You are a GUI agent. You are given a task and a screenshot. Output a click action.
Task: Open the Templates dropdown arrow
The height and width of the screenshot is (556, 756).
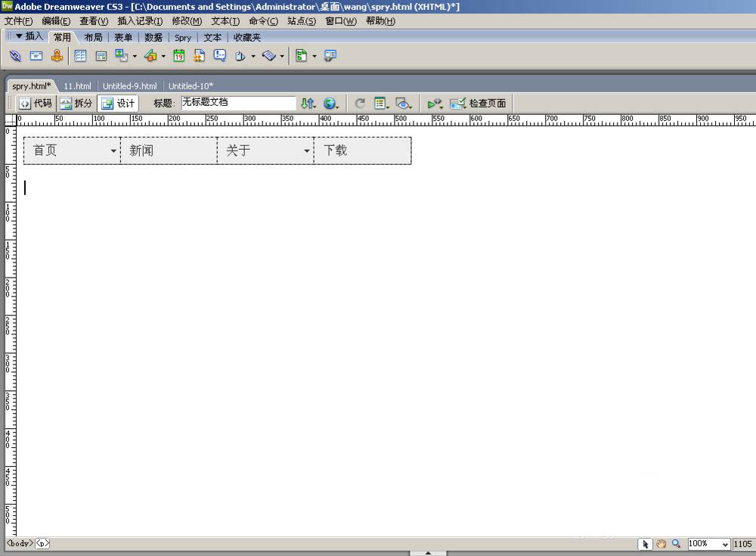tap(314, 57)
